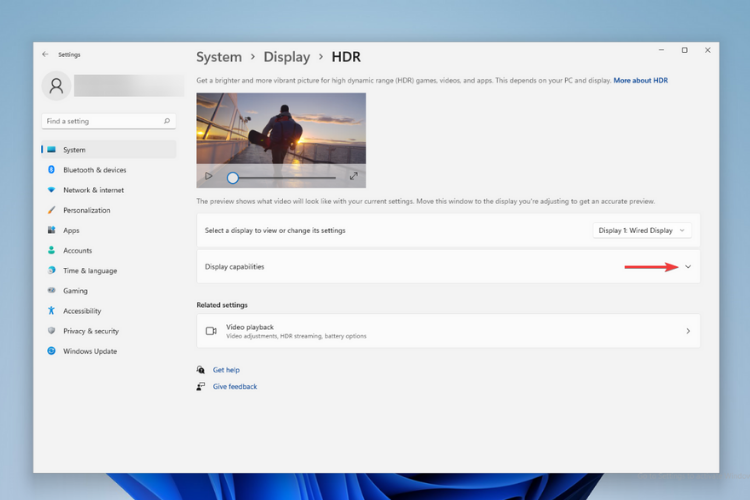The image size is (750, 500).
Task: Navigate to Display in the breadcrumb
Action: click(286, 57)
